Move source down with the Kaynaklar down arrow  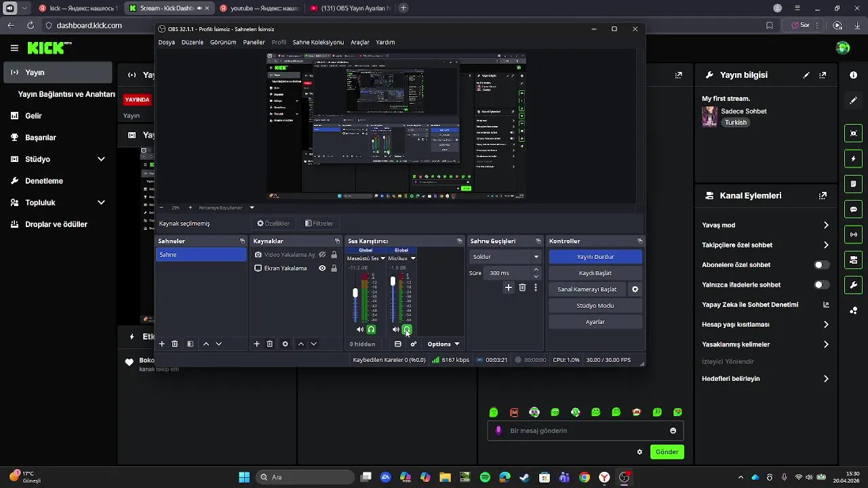pos(313,344)
